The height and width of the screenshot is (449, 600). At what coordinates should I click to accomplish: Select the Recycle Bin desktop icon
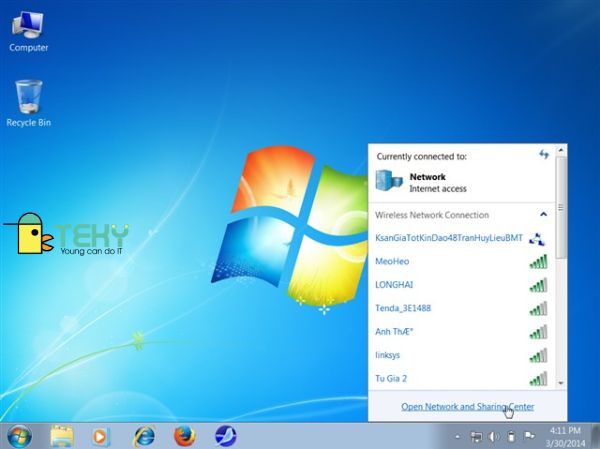point(28,103)
